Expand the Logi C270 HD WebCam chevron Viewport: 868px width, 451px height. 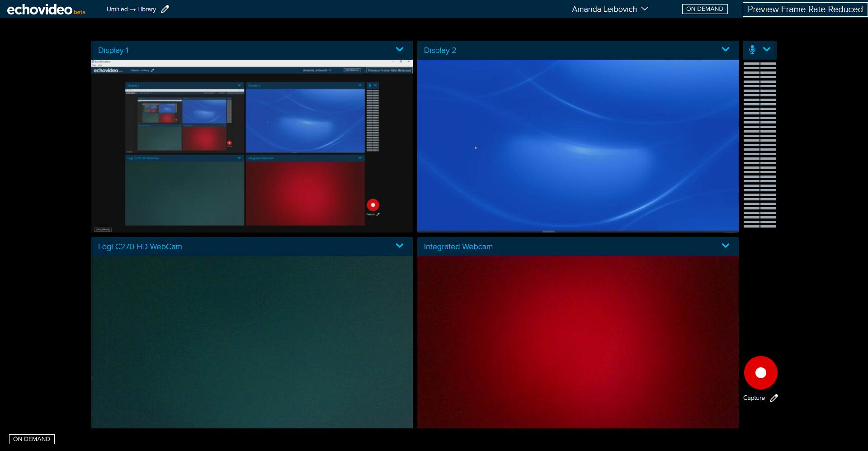point(400,246)
